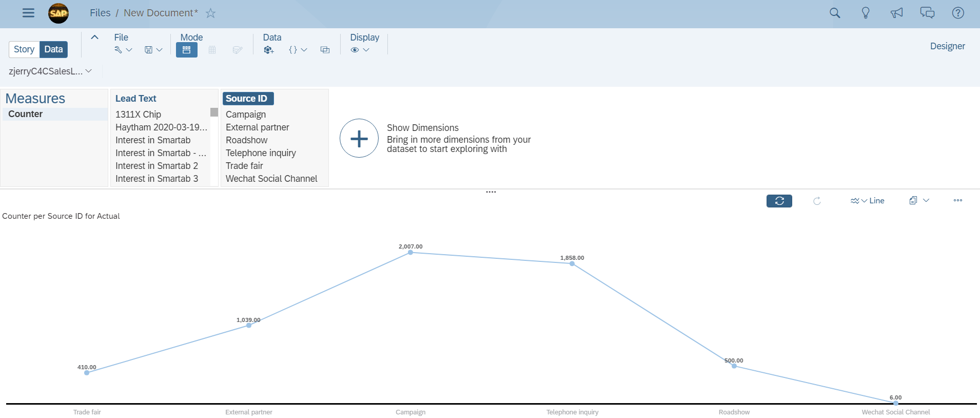The image size is (980, 418).
Task: Select Telephone inquiry in Source ID list
Action: 261,153
